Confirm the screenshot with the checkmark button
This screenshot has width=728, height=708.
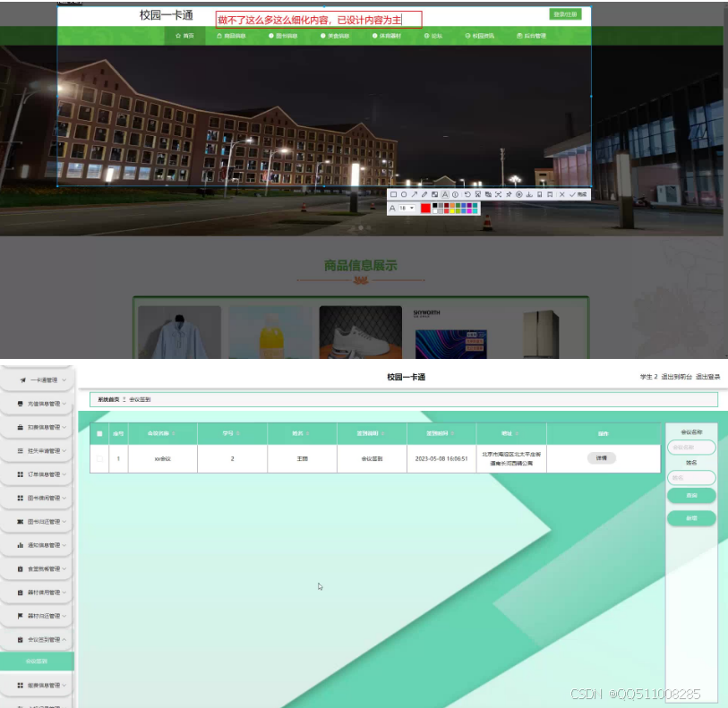[578, 194]
